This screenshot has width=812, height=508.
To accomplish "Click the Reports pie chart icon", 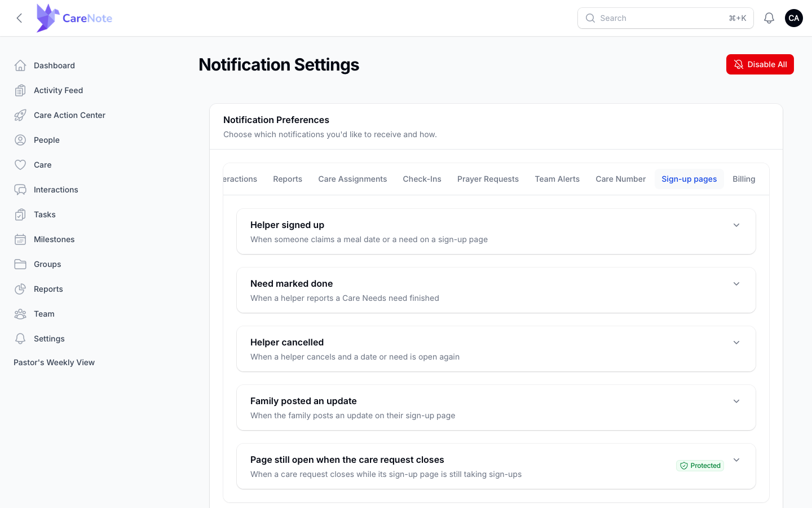I will click(20, 289).
